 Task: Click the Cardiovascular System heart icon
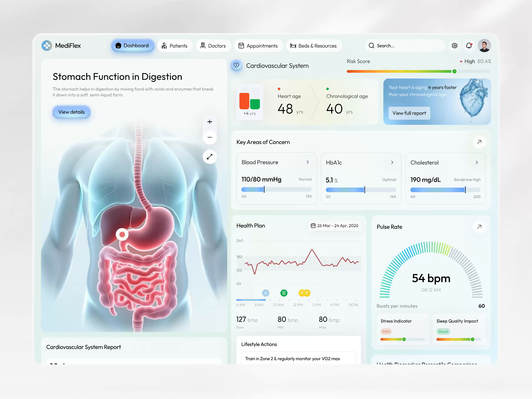(236, 65)
